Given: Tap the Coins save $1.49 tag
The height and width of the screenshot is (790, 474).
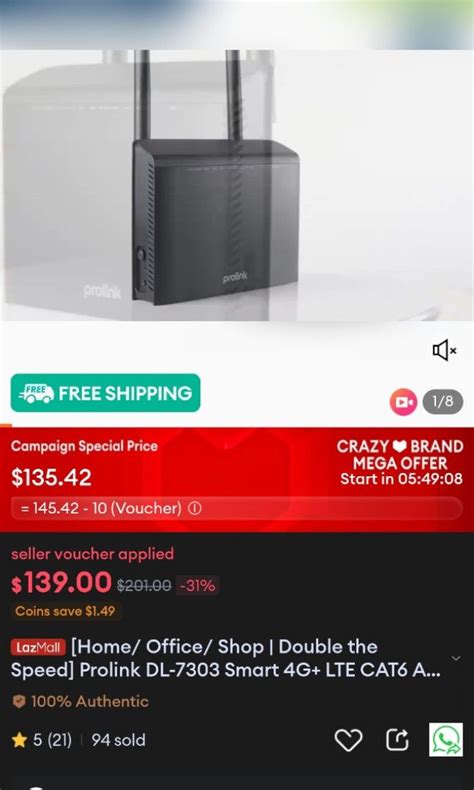Looking at the screenshot, I should tap(65, 611).
